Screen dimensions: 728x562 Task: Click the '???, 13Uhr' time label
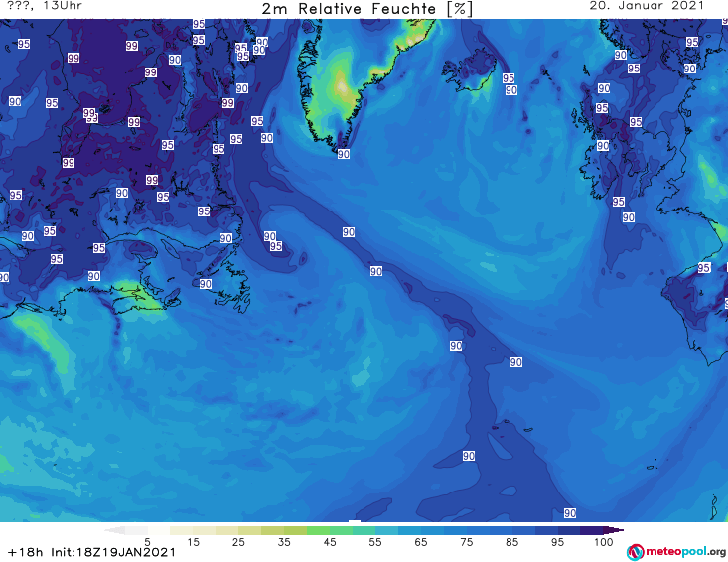[x=45, y=6]
